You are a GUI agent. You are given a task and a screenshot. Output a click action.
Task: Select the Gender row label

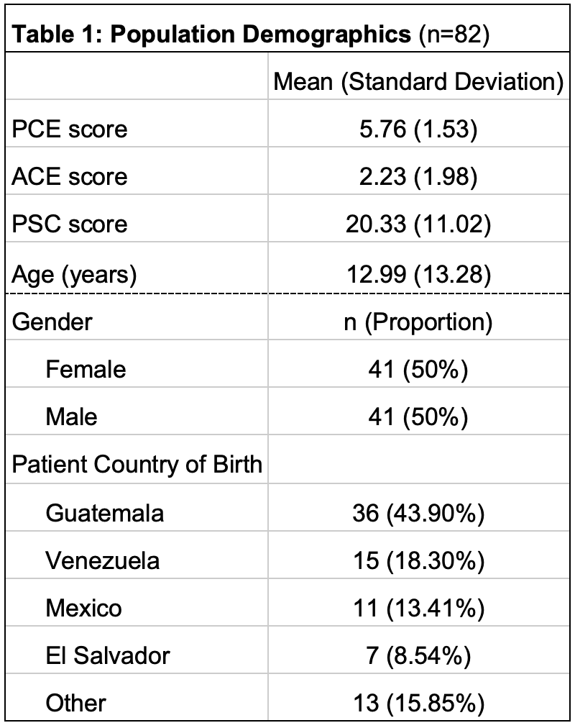[x=52, y=322]
